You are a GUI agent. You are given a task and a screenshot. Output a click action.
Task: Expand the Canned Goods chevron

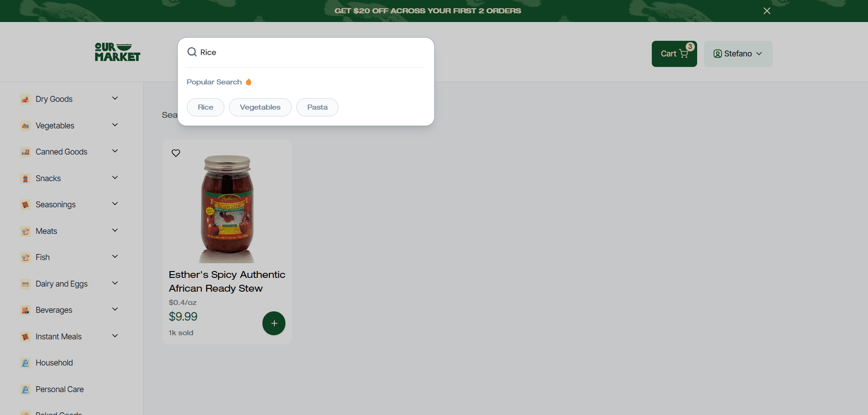[115, 151]
